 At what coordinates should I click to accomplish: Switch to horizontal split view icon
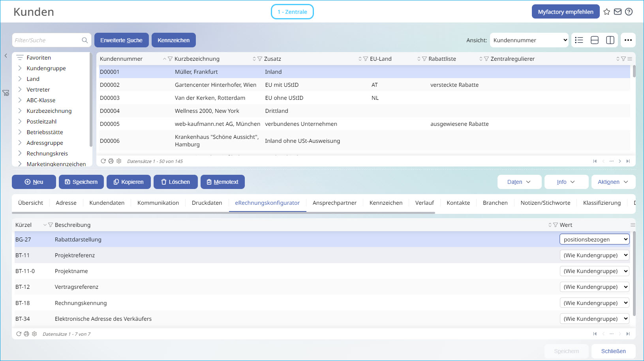(595, 40)
